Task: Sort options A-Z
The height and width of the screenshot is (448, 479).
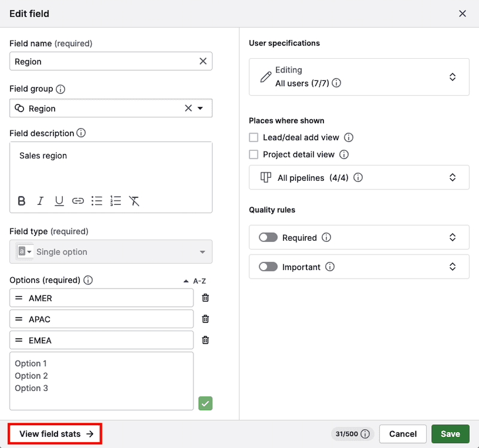Action: (195, 280)
